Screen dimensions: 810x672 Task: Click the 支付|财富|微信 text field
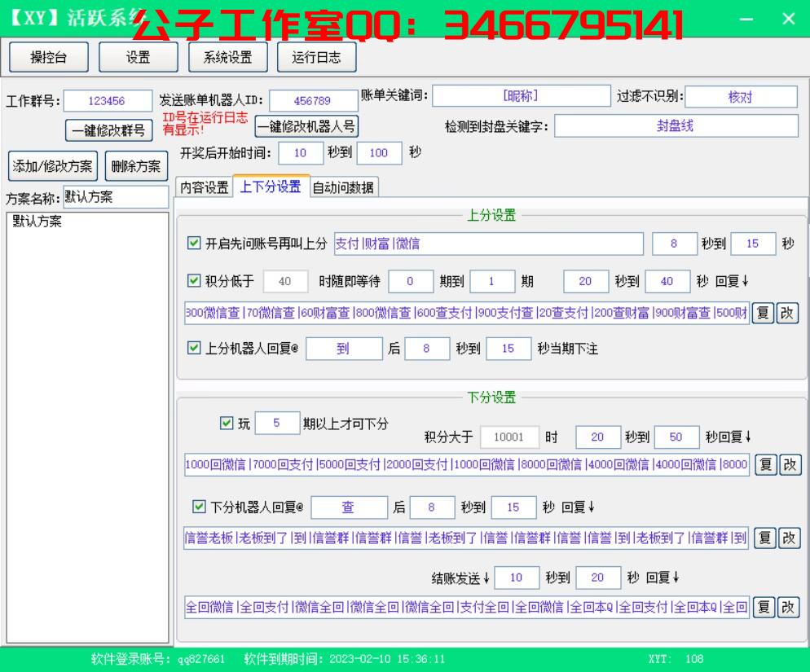pyautogui.click(x=489, y=244)
